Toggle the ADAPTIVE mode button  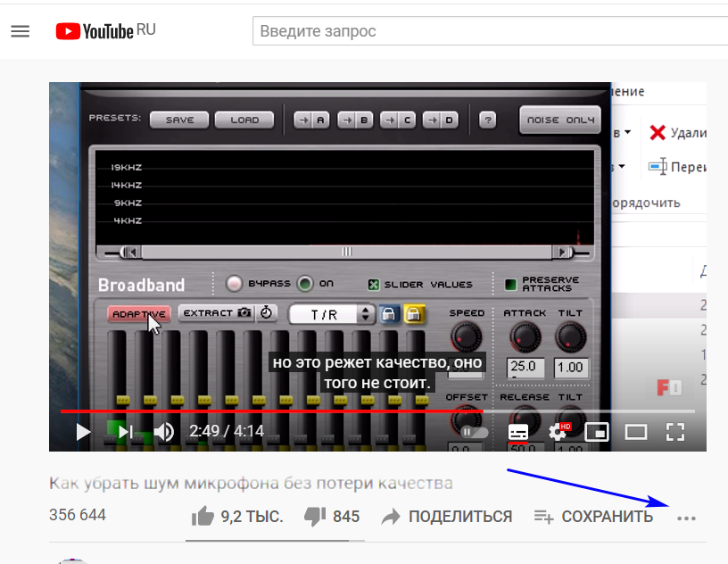(139, 314)
